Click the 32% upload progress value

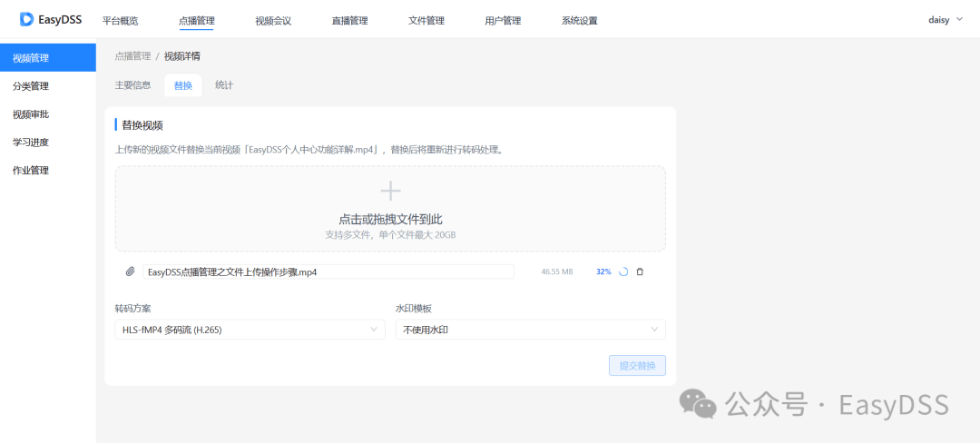click(x=603, y=272)
